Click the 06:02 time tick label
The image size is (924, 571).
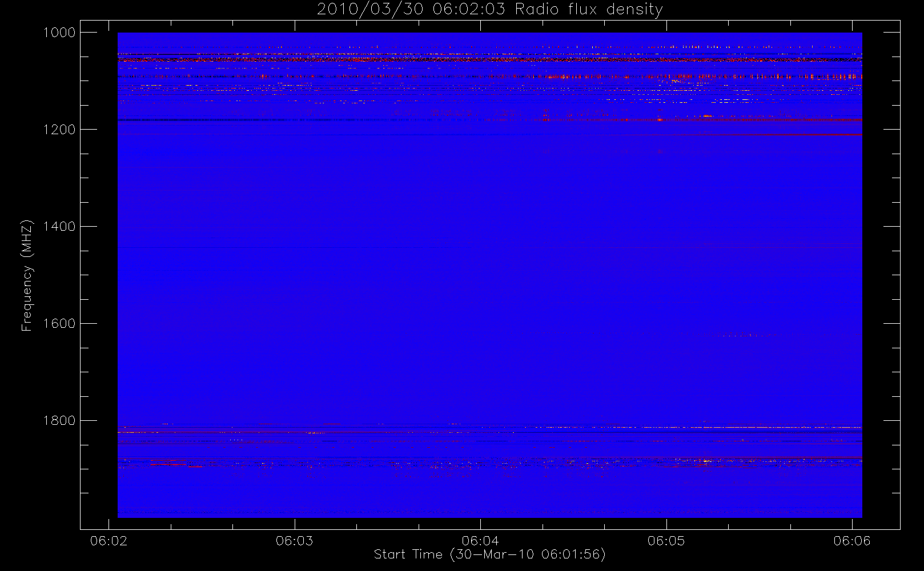[109, 541]
